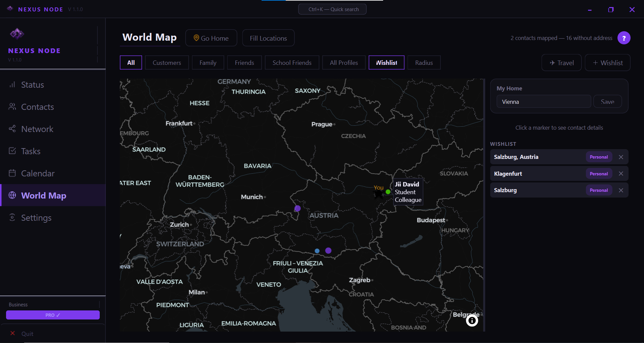This screenshot has height=343, width=644.
Task: Click the purple marker above Friuli
Action: [328, 251]
